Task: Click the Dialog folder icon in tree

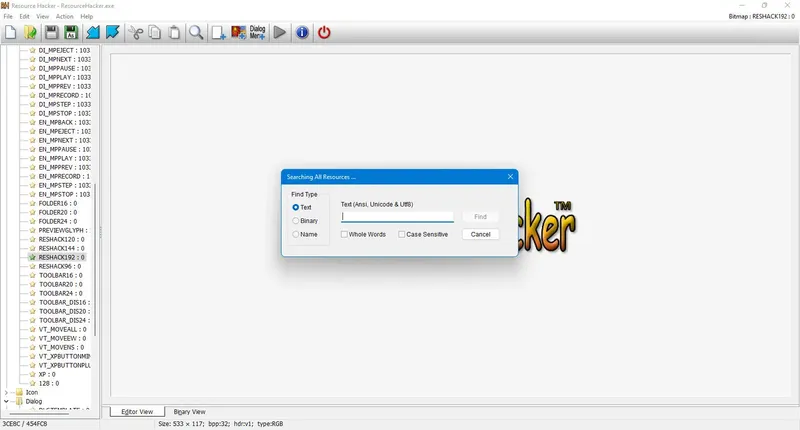Action: pyautogui.click(x=19, y=401)
